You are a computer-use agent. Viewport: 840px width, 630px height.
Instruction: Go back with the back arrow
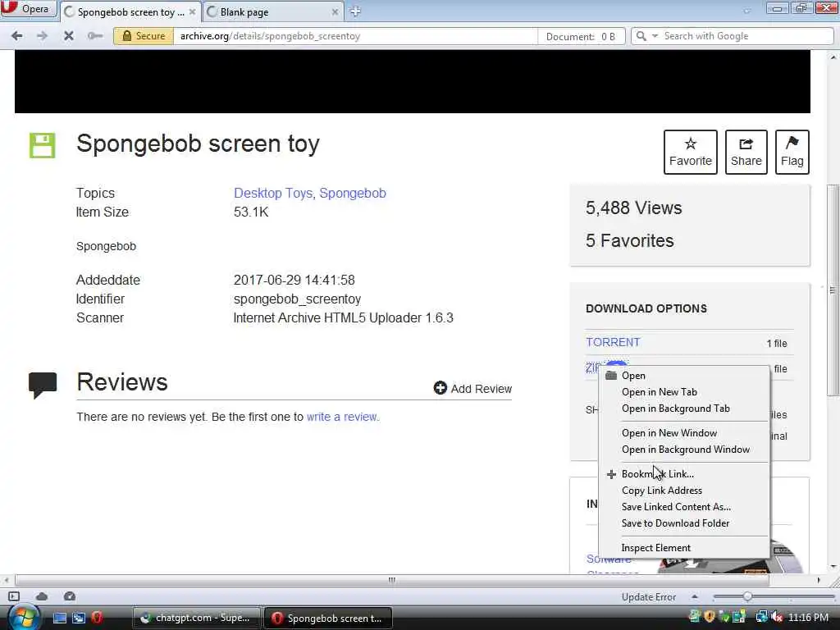pyautogui.click(x=17, y=36)
